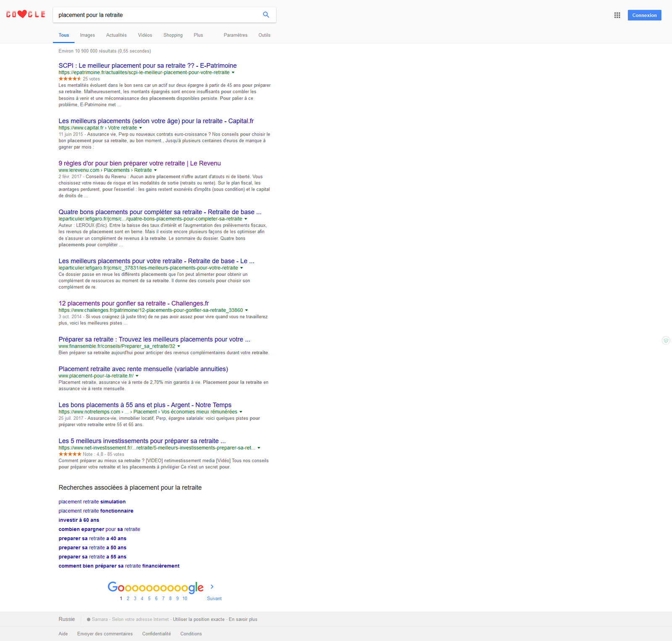Click related search placement retraite fonctionnaire

[x=96, y=511]
